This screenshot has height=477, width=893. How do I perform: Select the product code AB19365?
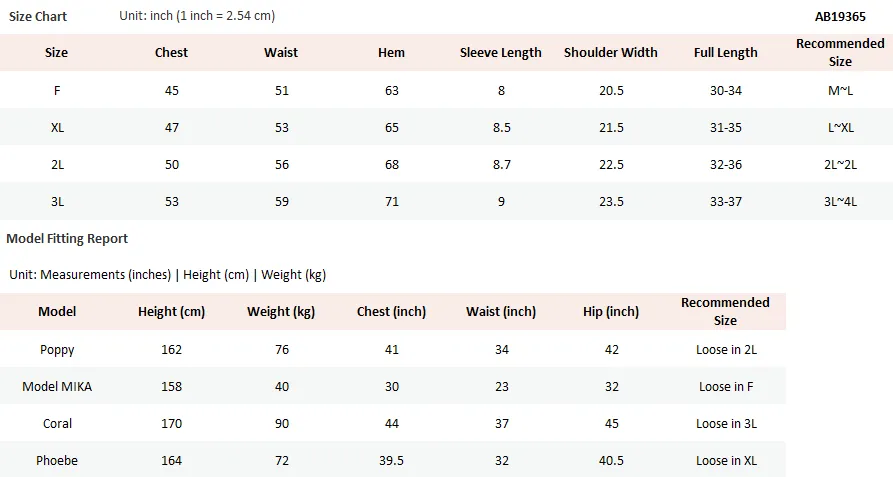[x=840, y=17]
